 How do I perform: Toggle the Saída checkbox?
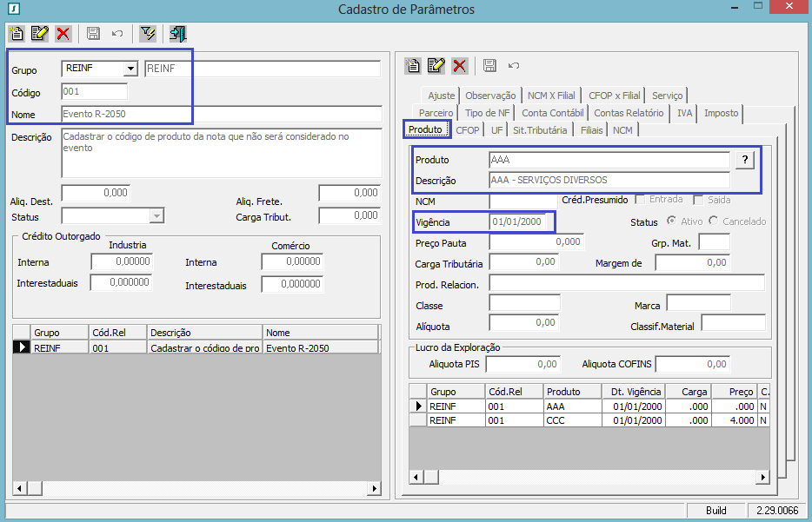(697, 200)
